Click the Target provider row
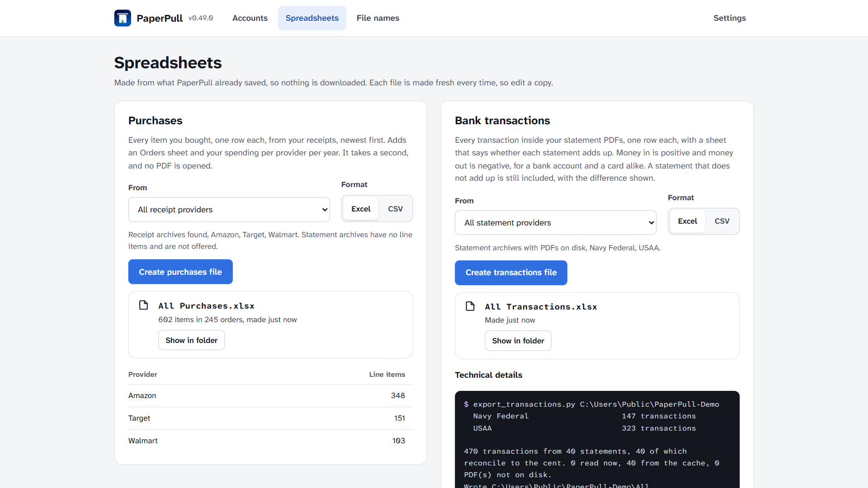 click(270, 418)
